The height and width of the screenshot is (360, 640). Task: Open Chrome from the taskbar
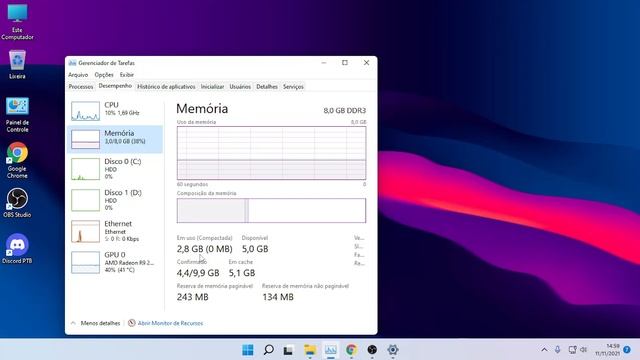(x=351, y=350)
